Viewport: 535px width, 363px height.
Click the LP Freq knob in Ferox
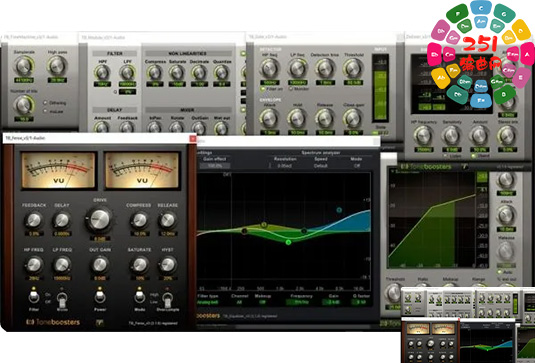(x=62, y=265)
